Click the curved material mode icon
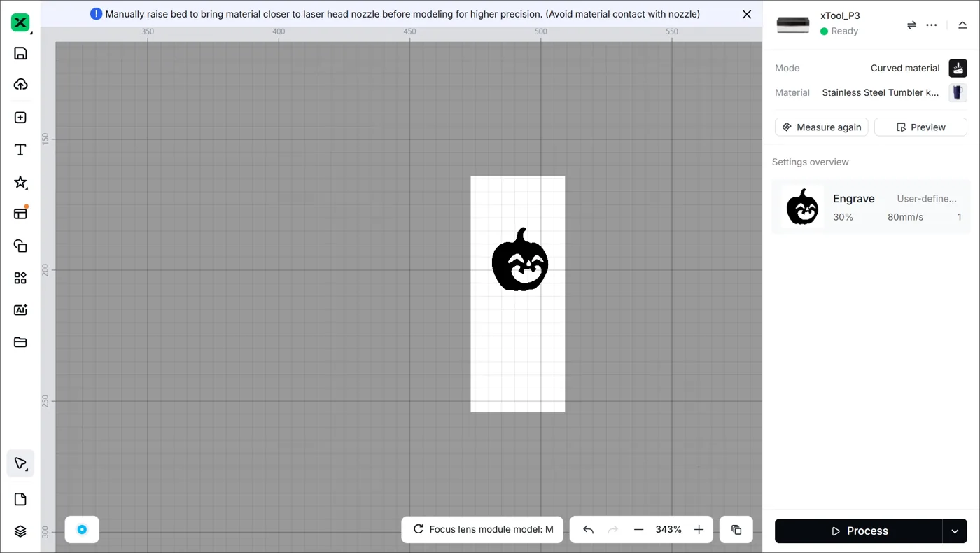Screen dimensions: 980x553 pyautogui.click(x=958, y=68)
